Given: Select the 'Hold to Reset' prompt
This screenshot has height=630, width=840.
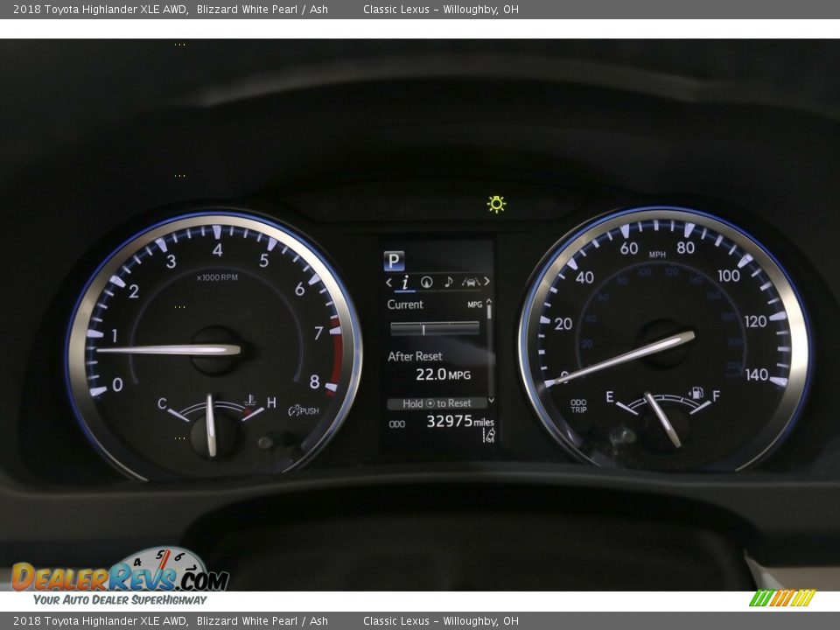Looking at the screenshot, I should pyautogui.click(x=437, y=403).
